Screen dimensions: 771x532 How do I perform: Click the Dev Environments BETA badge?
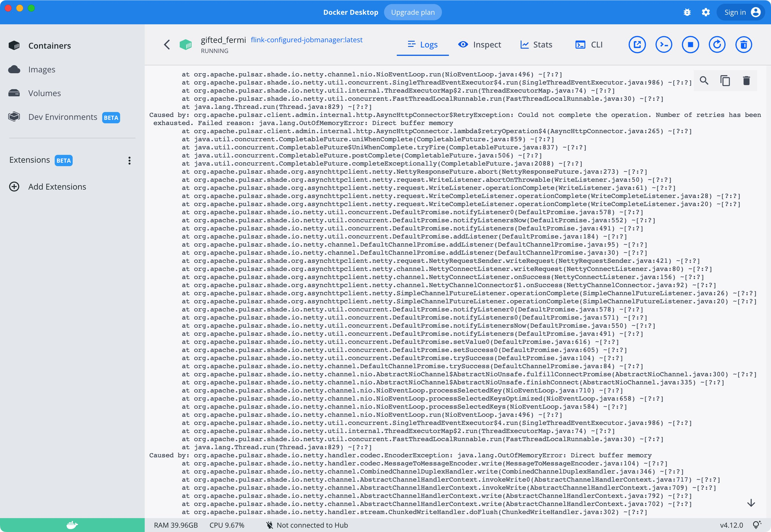[x=111, y=118]
